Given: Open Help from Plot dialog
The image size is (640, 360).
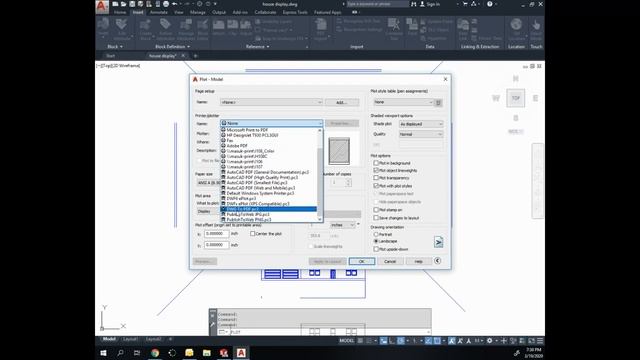Looking at the screenshot, I should click(x=418, y=261).
